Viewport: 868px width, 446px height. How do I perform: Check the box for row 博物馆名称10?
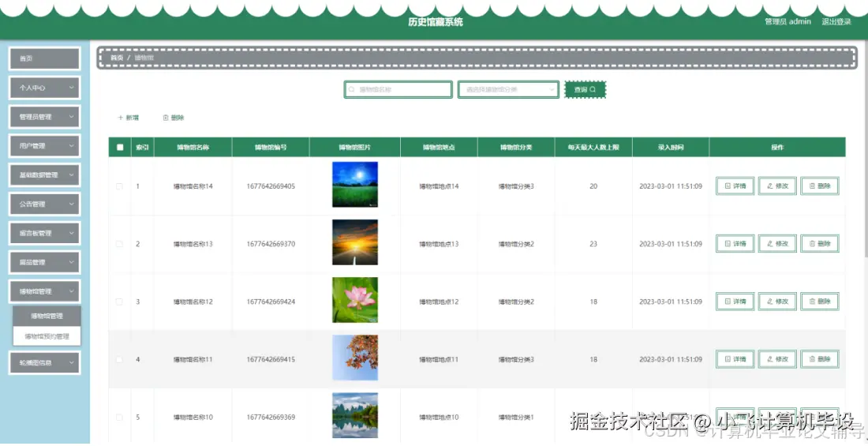119,418
